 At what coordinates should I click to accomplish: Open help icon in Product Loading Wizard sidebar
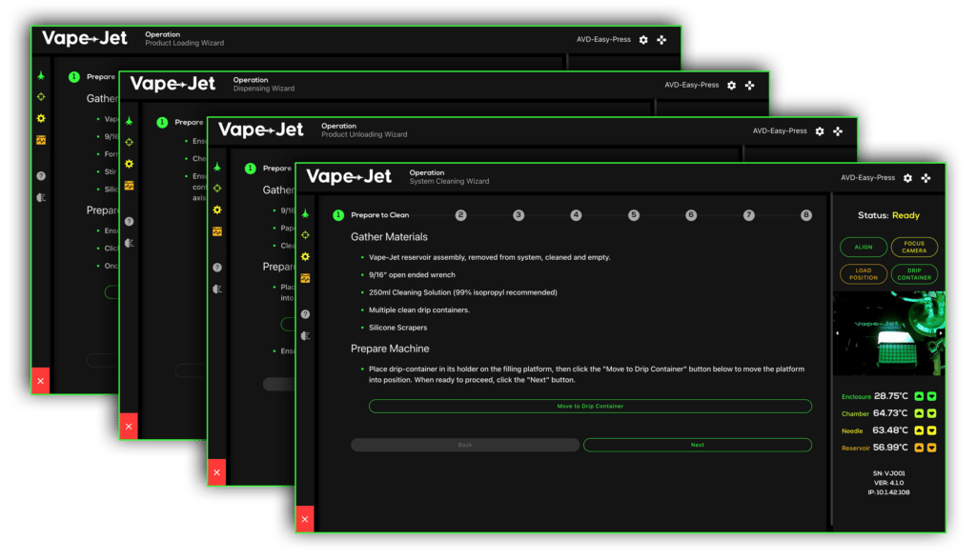pyautogui.click(x=41, y=176)
